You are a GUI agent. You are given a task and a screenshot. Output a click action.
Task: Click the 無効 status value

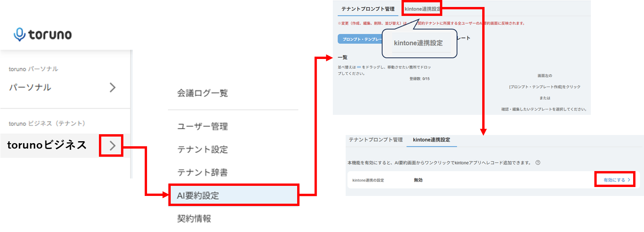tap(418, 180)
